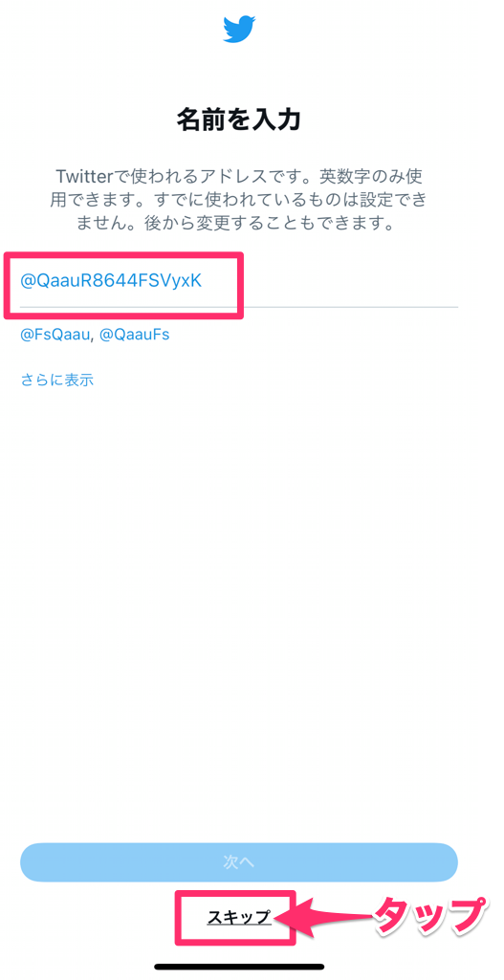Click the pink タップ annotation label
Image resolution: width=504 pixels, height=980 pixels.
428,916
